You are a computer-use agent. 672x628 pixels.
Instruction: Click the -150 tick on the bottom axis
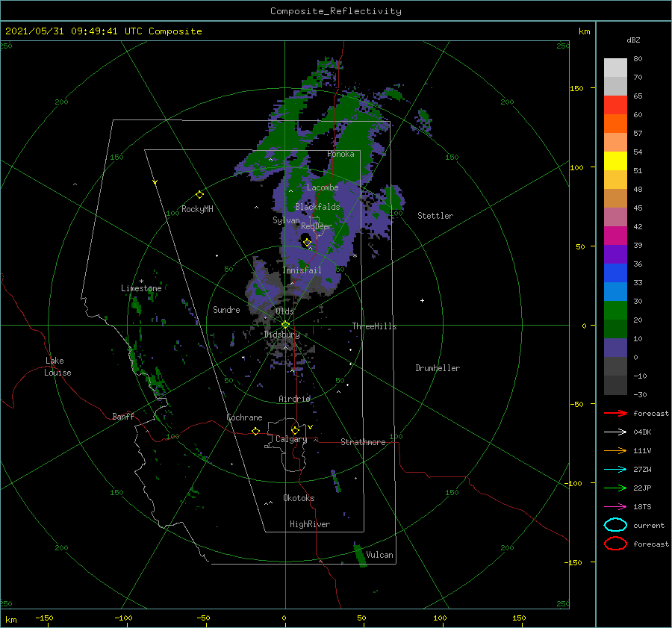[x=44, y=618]
